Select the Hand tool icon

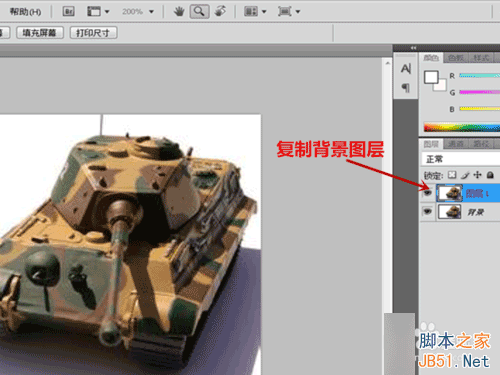(179, 12)
